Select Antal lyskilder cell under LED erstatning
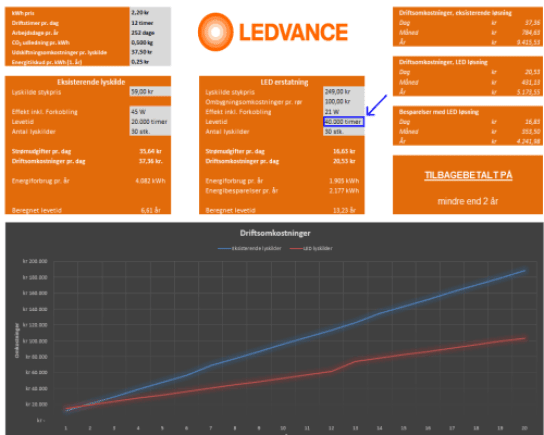This screenshot has width=544, height=435. [x=343, y=131]
